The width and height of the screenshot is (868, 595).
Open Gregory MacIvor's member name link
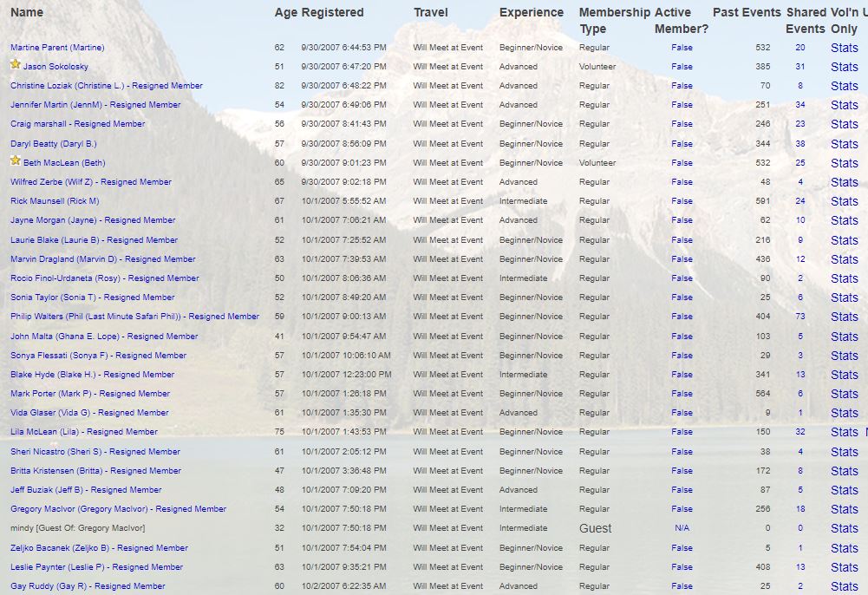pos(118,509)
